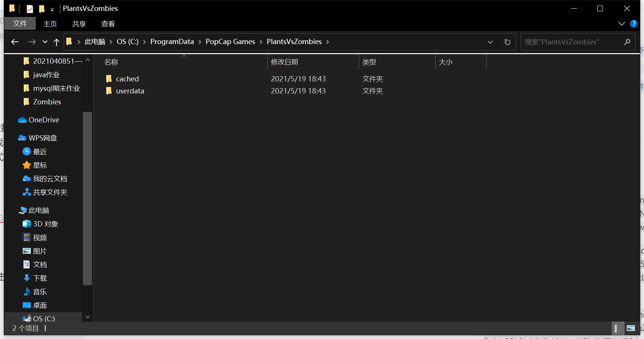Screen dimensions: 644x339
Task: Open 最近 under WPS网盘
Action: coord(40,151)
